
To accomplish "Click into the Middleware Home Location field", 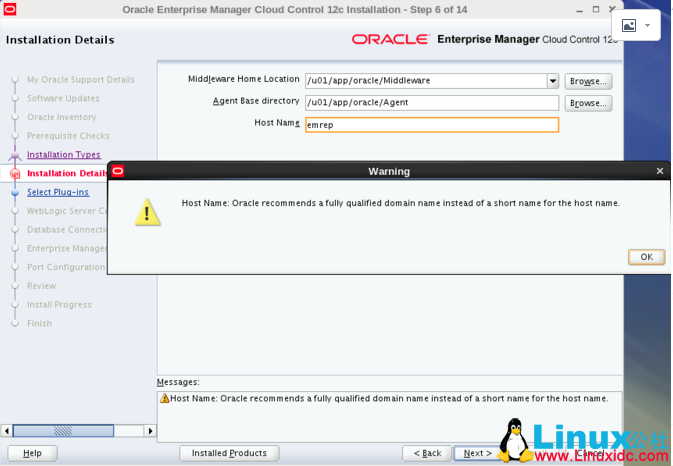I will (x=426, y=81).
